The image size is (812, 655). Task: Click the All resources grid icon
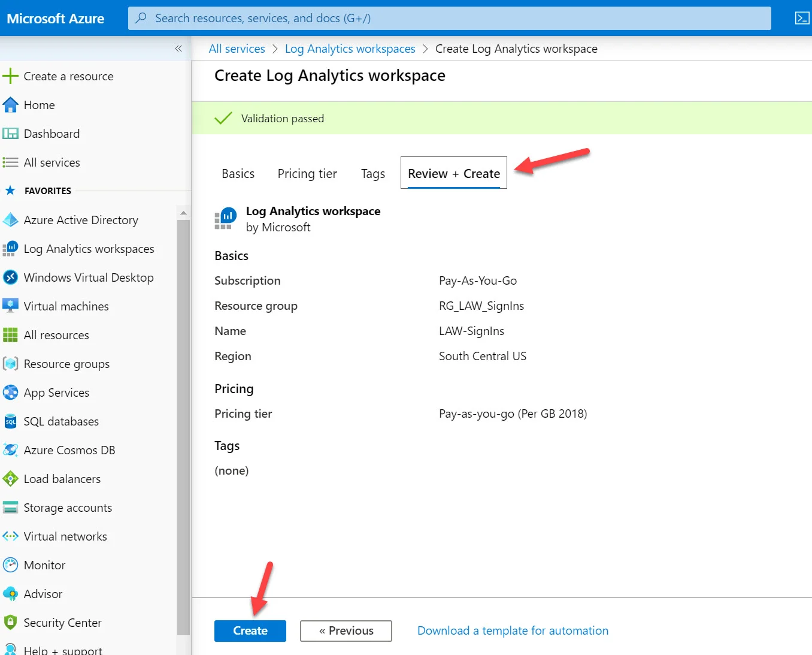(10, 335)
